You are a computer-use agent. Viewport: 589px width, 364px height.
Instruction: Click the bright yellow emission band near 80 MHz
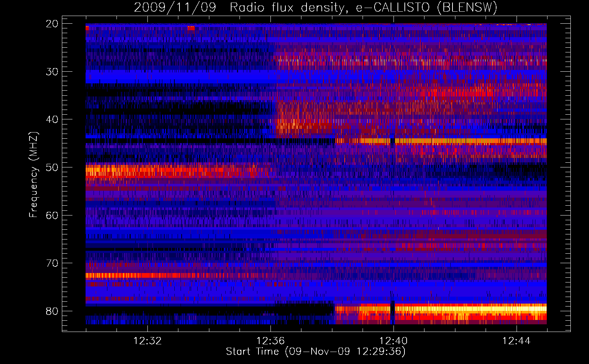[x=471, y=309]
